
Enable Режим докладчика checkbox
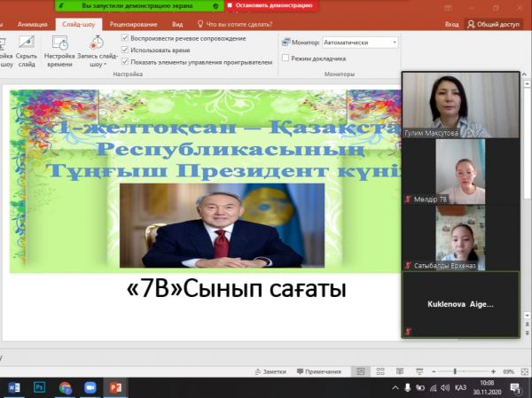(x=285, y=59)
